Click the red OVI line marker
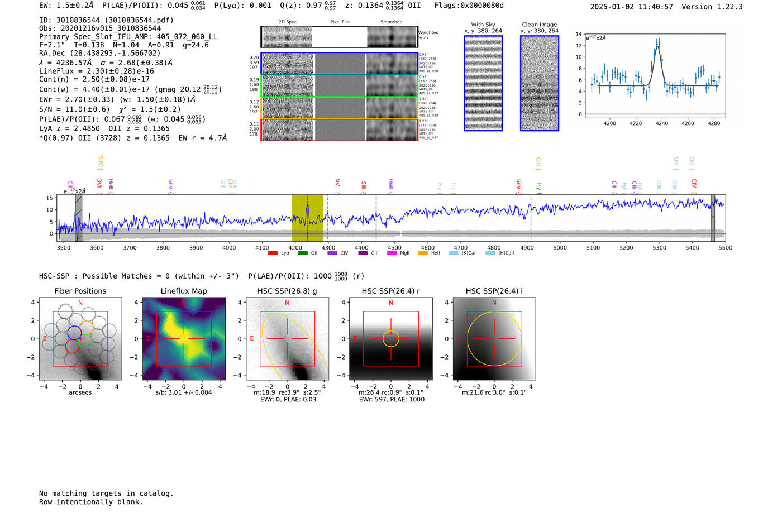 (99, 186)
